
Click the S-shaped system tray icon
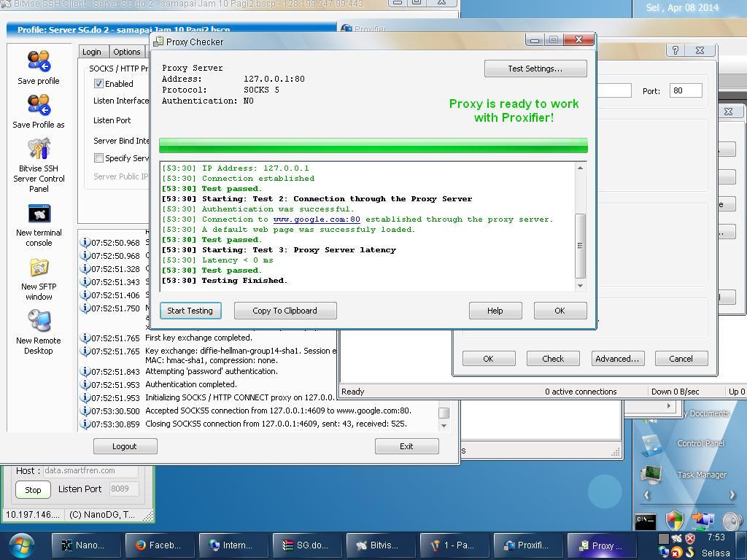point(690,553)
